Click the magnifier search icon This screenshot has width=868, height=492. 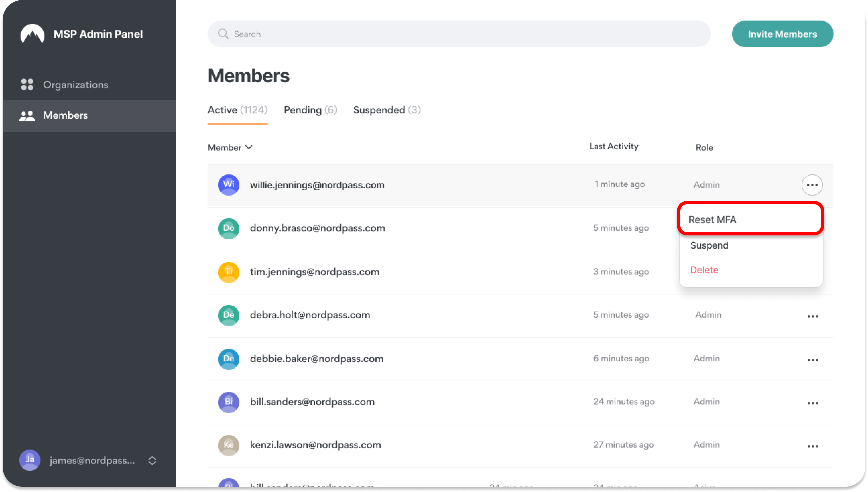click(223, 34)
